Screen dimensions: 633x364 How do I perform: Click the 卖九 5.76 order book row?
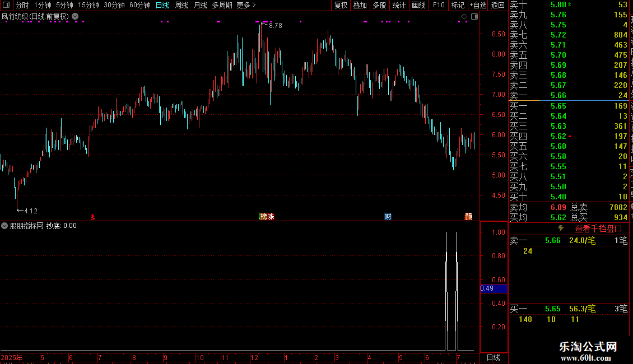[x=569, y=15]
